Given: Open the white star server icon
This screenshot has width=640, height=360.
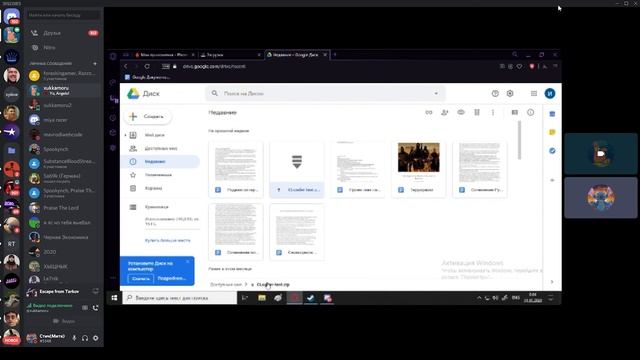Looking at the screenshot, I should (11, 132).
